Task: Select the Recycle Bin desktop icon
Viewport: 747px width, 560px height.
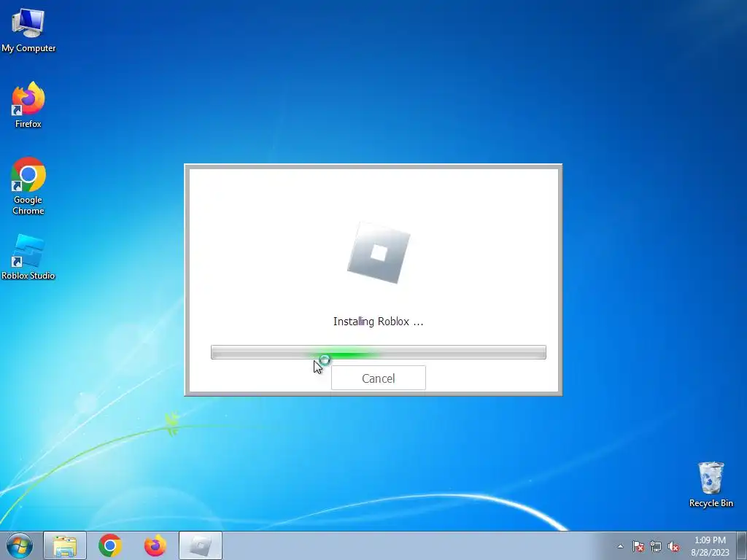Action: coord(711,484)
